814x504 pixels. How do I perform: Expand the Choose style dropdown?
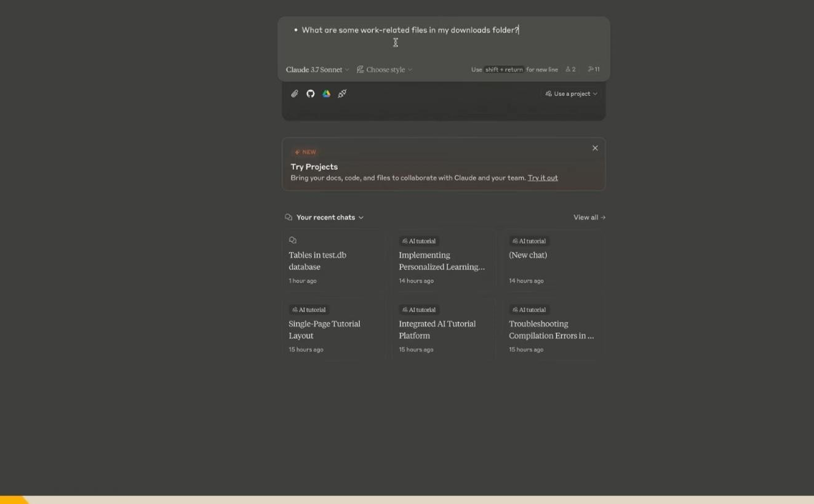pyautogui.click(x=385, y=69)
